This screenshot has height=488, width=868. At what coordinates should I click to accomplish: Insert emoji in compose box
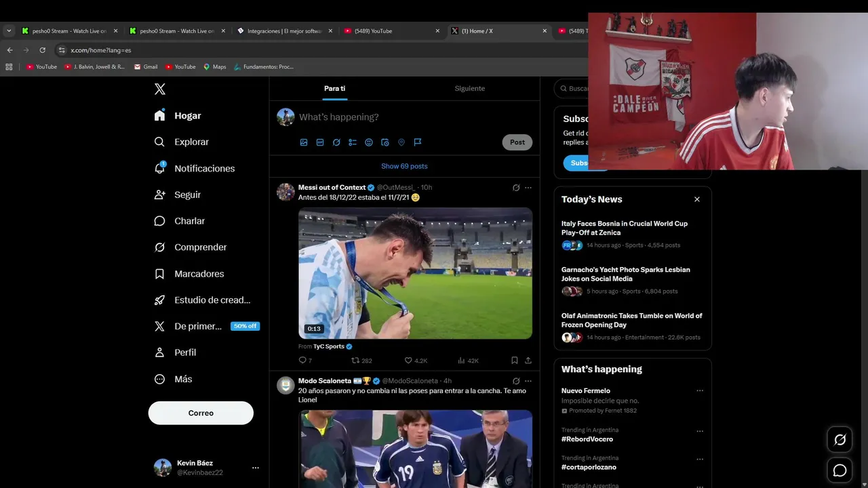369,142
